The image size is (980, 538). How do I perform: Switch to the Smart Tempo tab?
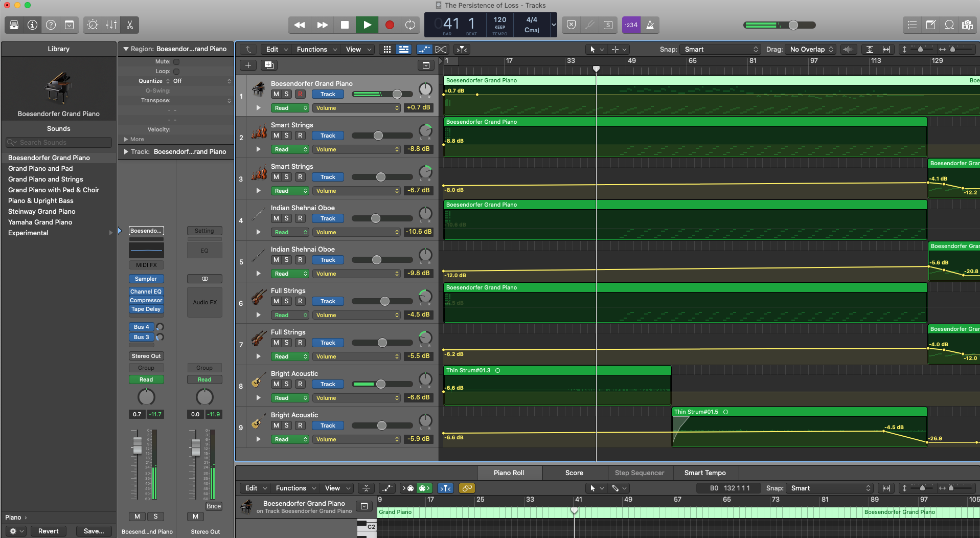tap(705, 473)
